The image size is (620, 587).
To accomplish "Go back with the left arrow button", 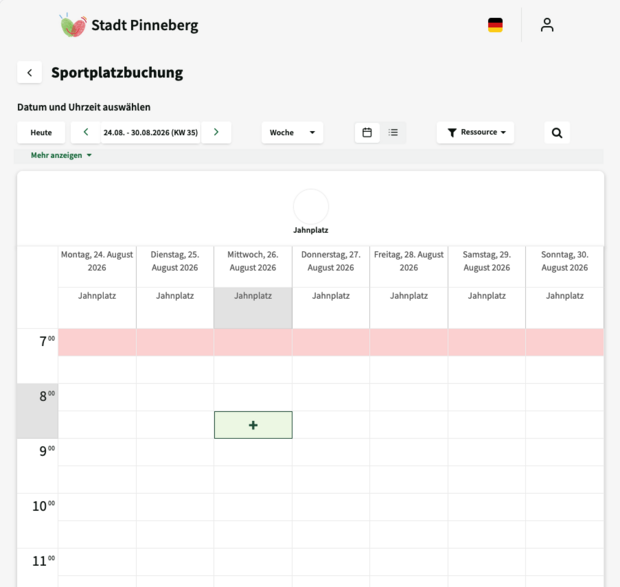I will tap(29, 72).
